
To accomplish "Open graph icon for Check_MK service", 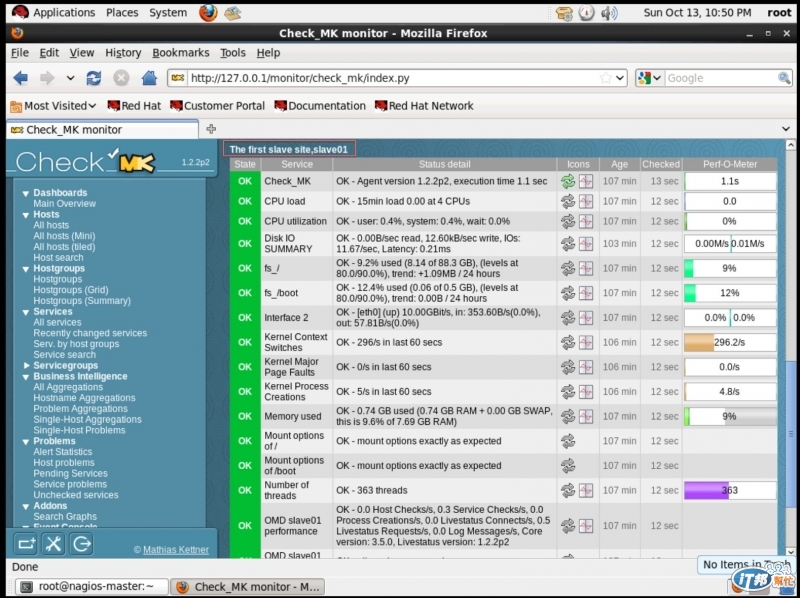I will click(586, 181).
